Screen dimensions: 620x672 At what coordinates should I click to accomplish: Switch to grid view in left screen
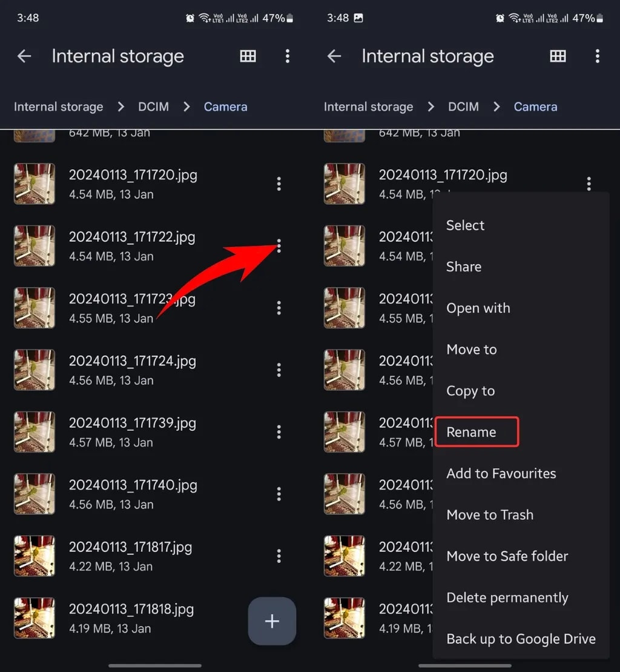pyautogui.click(x=248, y=56)
